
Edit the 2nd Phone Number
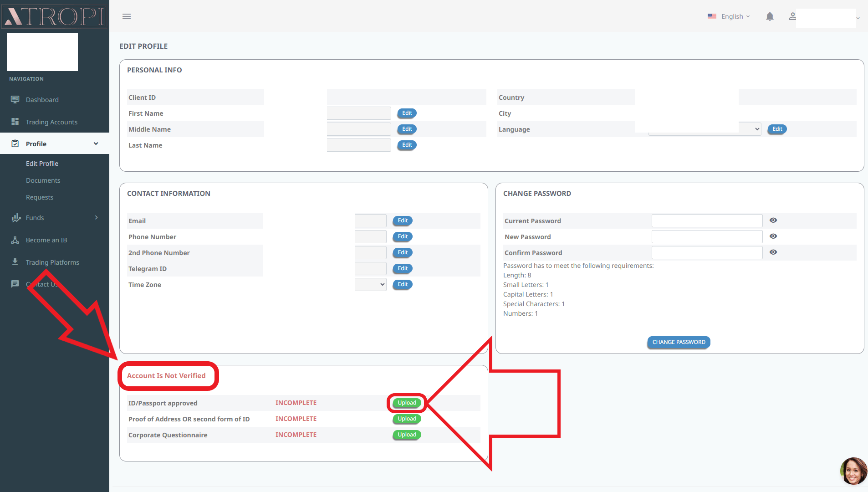click(x=403, y=252)
